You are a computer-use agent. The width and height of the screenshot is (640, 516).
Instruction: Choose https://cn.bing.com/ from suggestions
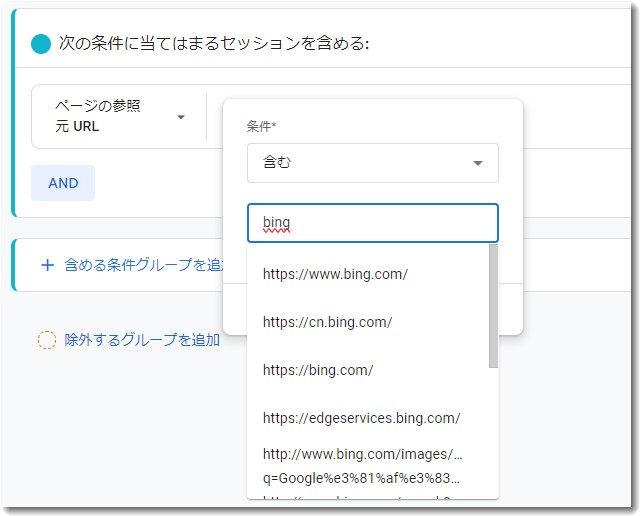327,322
